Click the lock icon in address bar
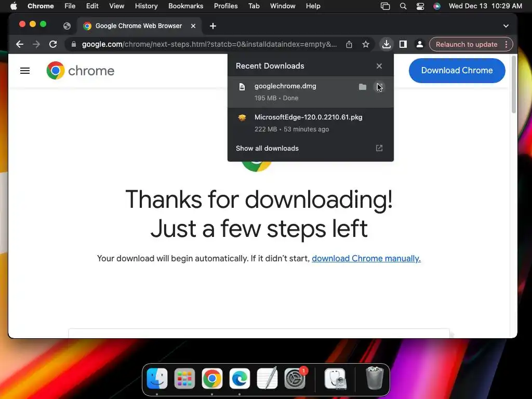Viewport: 532px width, 399px height. coord(74,45)
